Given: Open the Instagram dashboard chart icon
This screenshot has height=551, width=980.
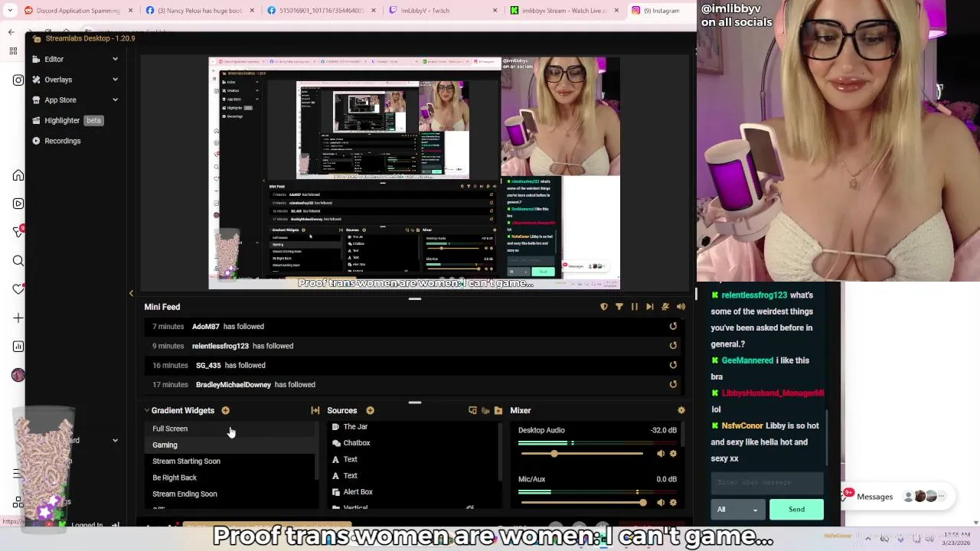Looking at the screenshot, I should pos(18,347).
